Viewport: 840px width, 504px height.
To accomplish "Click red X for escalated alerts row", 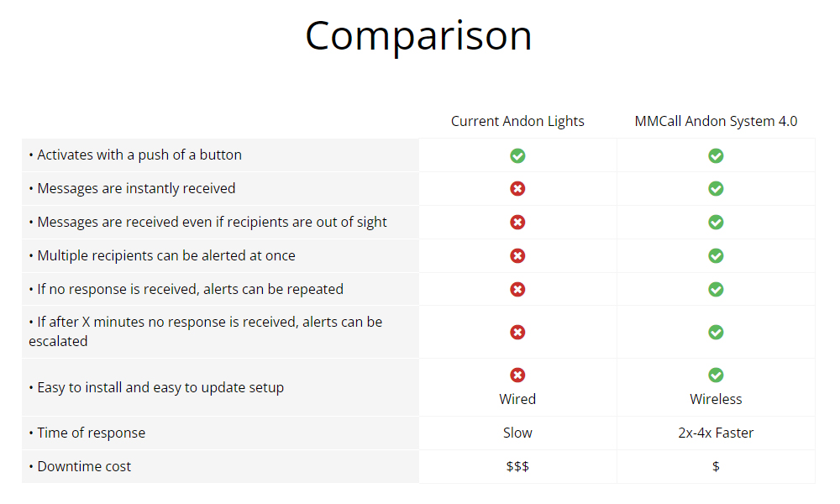I will (517, 333).
